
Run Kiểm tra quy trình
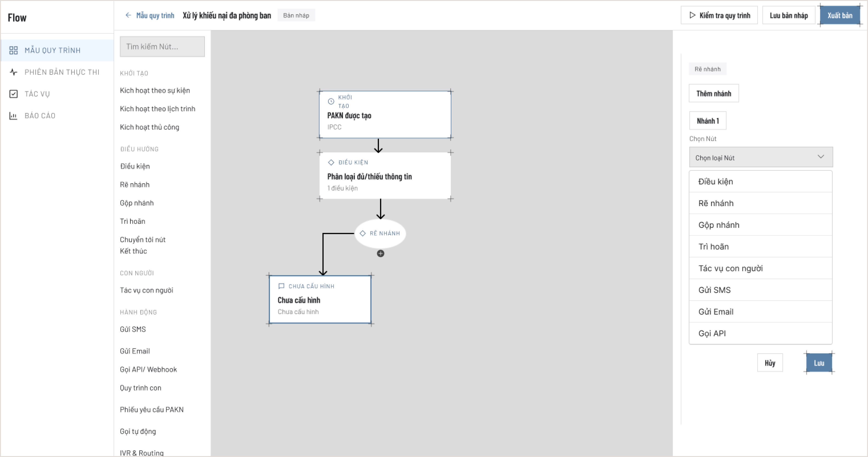pyautogui.click(x=719, y=15)
